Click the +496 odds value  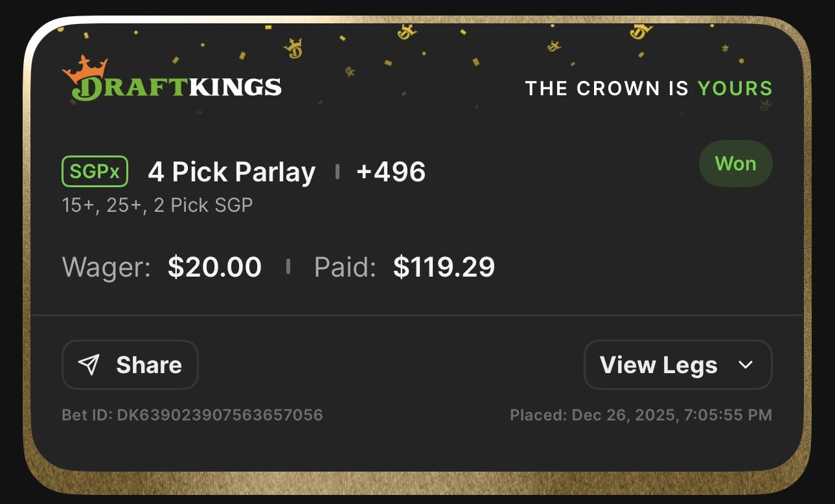[x=391, y=172]
